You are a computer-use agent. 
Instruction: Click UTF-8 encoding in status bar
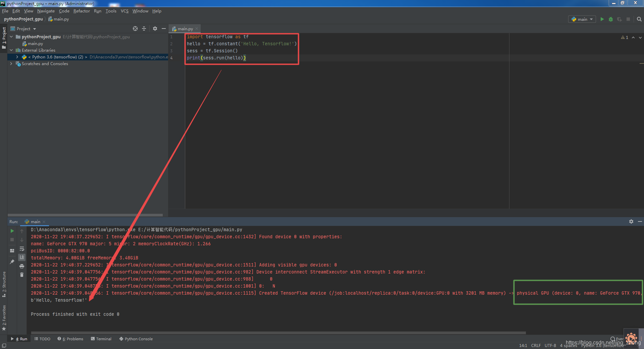[x=550, y=346]
